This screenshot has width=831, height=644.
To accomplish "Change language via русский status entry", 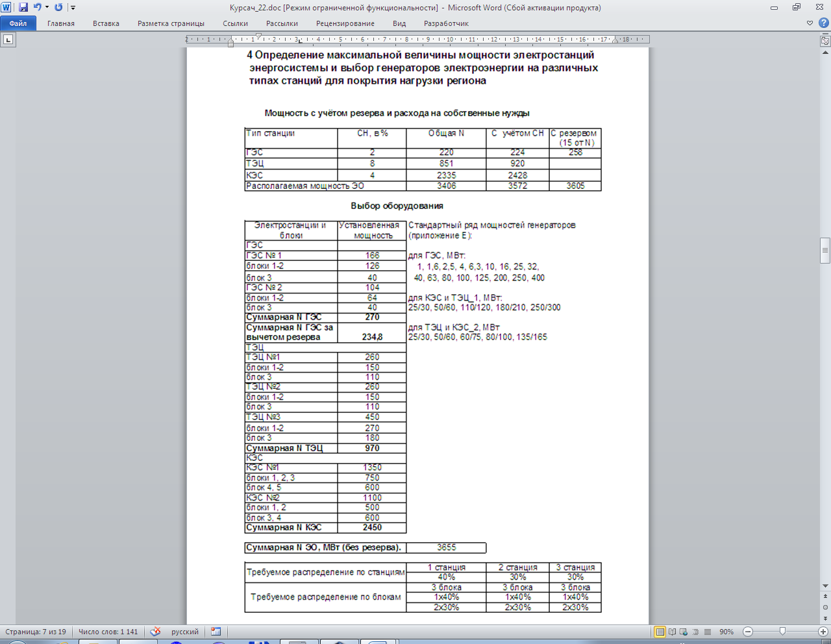I will pyautogui.click(x=185, y=632).
